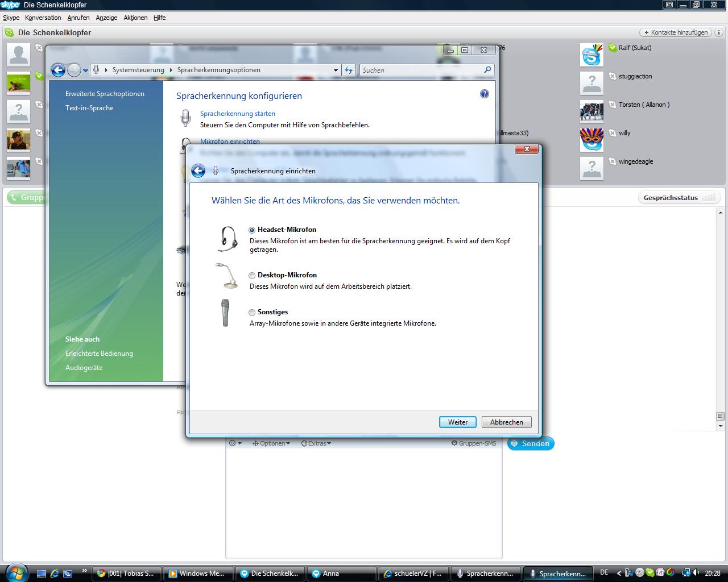This screenshot has height=582, width=728.
Task: Open the Extras dropdown in Skype
Action: point(316,443)
